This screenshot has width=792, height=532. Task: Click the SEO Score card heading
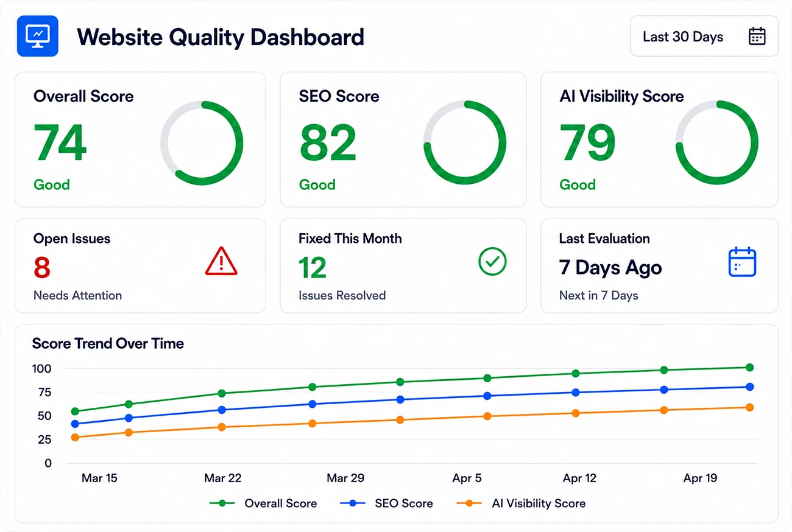(x=339, y=96)
